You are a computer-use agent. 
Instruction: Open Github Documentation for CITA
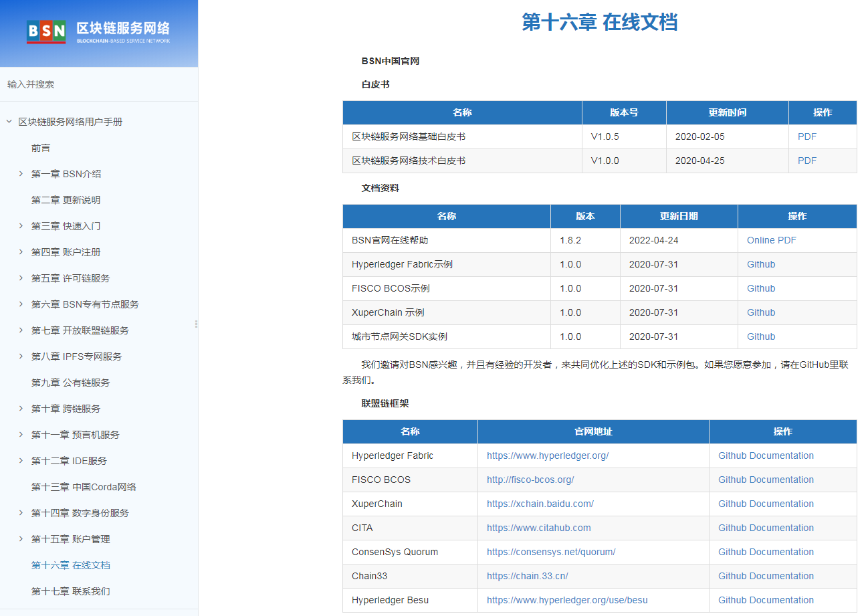[766, 528]
